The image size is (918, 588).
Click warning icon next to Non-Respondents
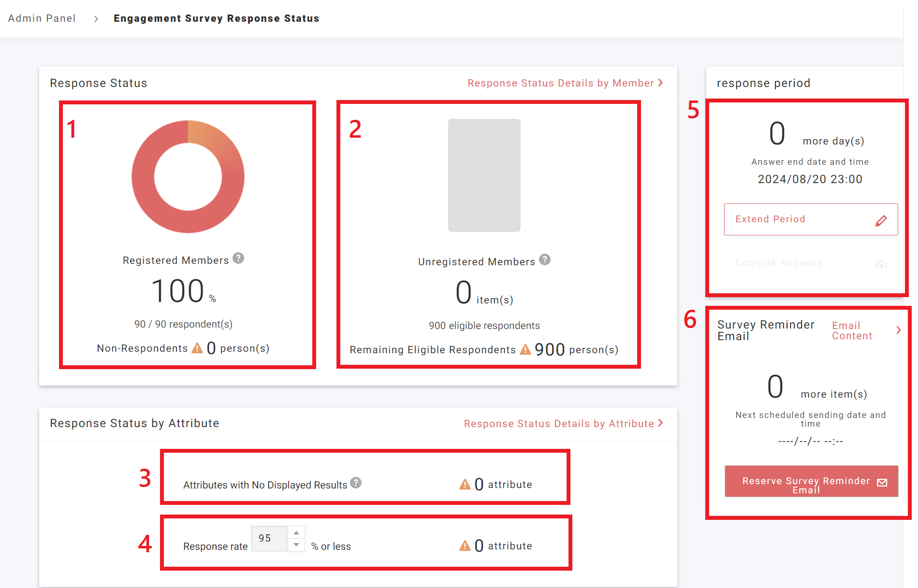coord(197,348)
